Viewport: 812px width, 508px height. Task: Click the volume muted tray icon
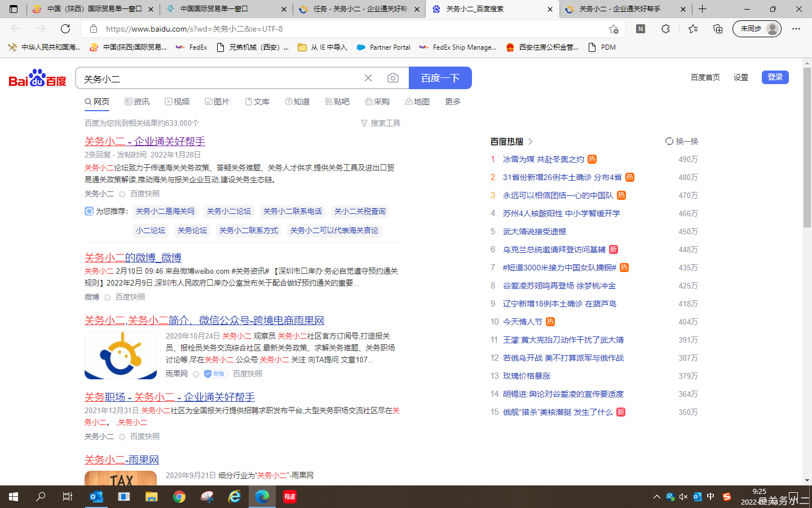(683, 497)
